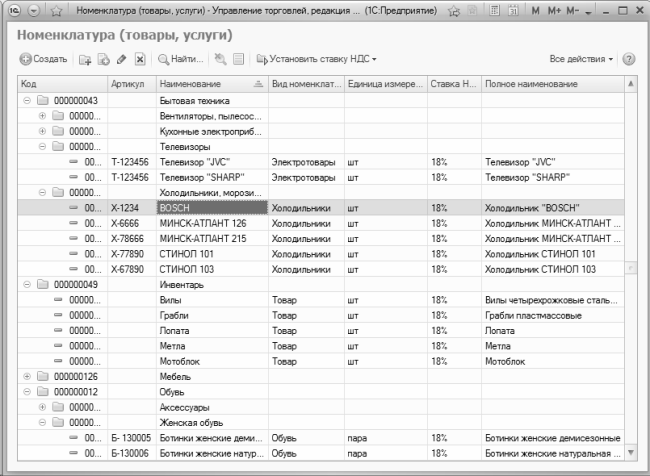Collapse the Инвентарь group

(x=27, y=284)
